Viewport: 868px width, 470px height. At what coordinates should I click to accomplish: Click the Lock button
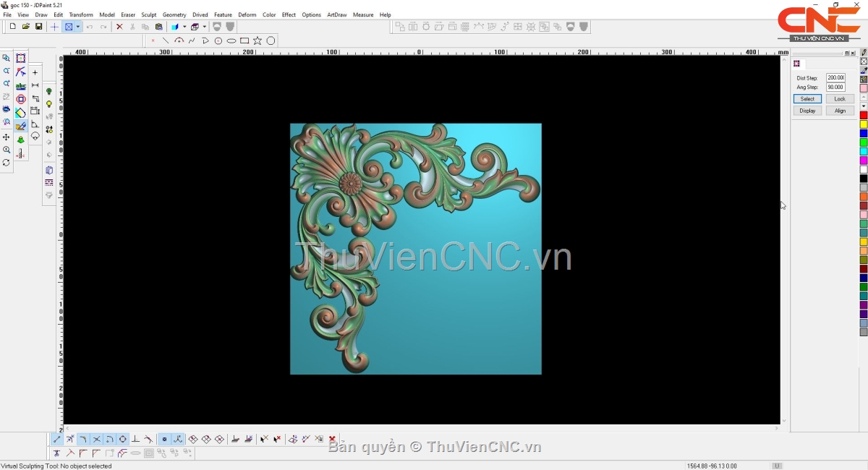[x=840, y=99]
